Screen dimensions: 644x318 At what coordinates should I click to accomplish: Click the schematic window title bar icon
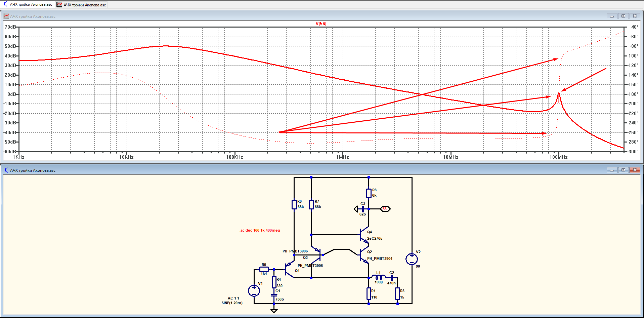[x=6, y=170]
